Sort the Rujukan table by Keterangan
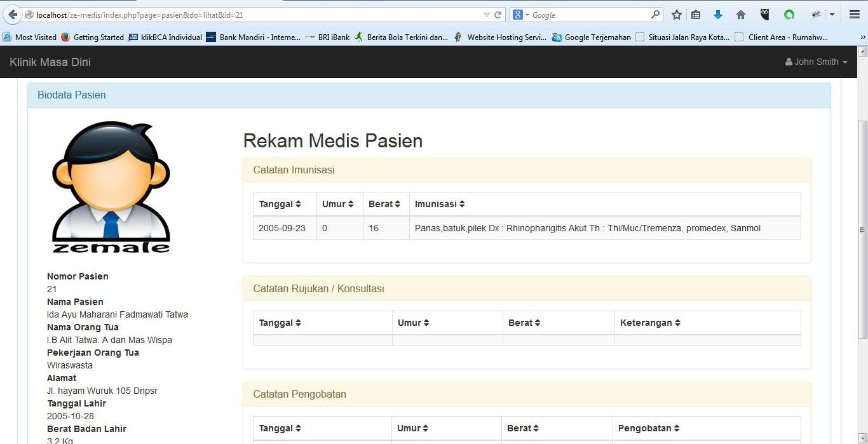This screenshot has width=868, height=444. click(650, 323)
